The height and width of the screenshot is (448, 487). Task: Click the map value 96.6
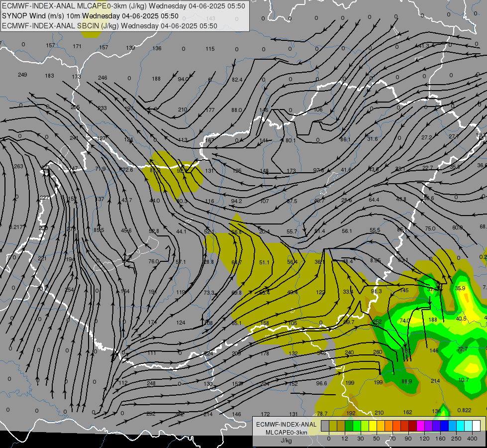(321, 383)
